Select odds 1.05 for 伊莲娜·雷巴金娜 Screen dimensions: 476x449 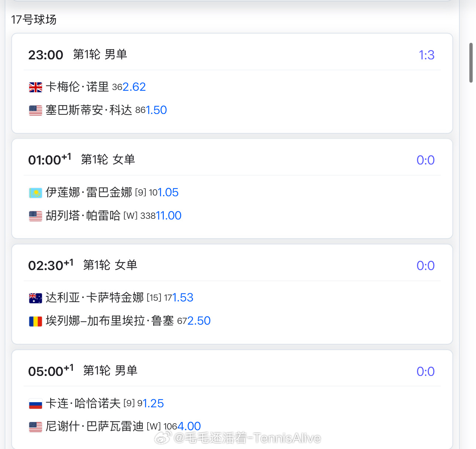click(168, 192)
